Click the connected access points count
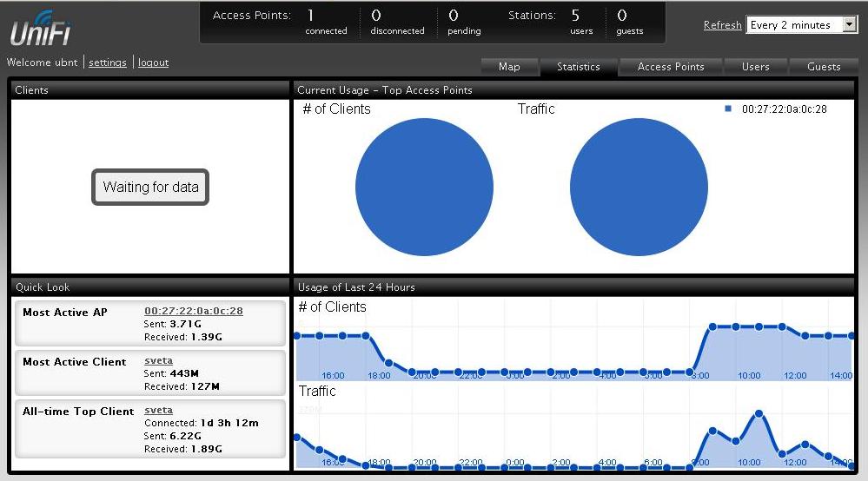868x481 pixels. (311, 16)
